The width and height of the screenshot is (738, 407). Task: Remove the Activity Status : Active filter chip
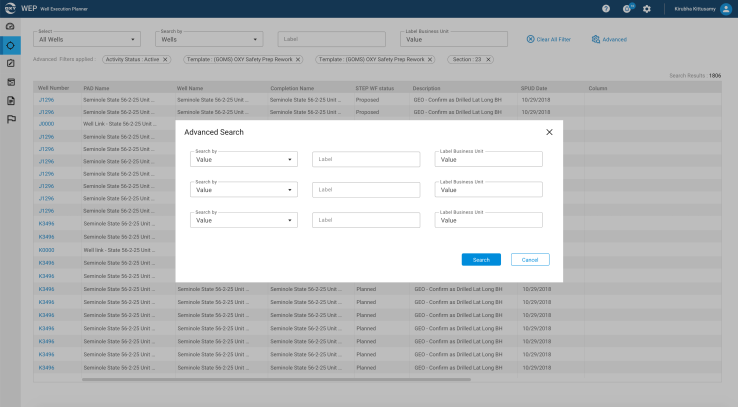(165, 60)
